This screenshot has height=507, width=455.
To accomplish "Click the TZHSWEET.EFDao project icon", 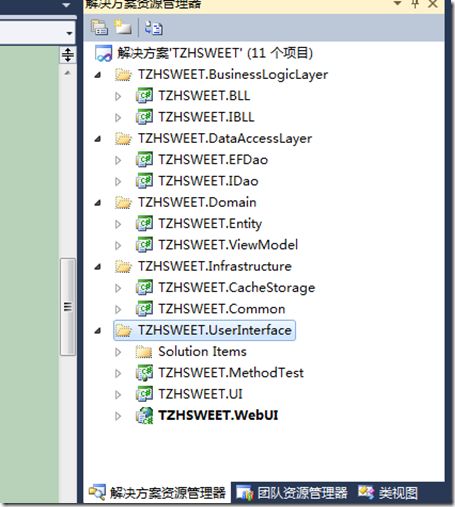I will coord(144,160).
